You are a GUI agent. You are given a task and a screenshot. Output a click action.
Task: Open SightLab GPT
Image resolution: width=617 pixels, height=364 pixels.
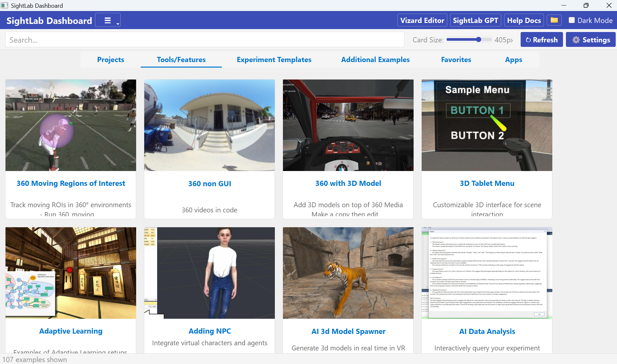pos(475,20)
